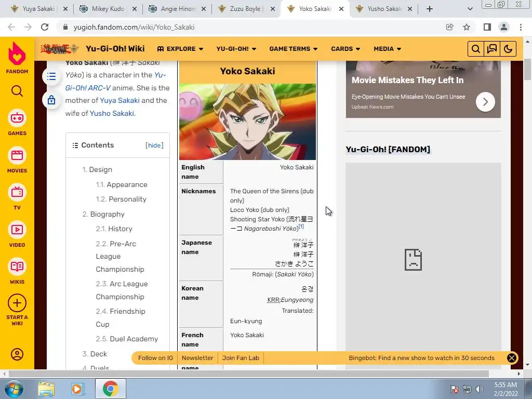Click the volume icon in system tray
This screenshot has height=399, width=532.
(x=480, y=389)
